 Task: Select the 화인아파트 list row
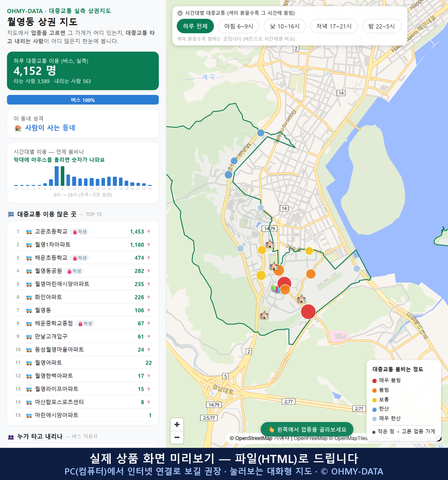[83, 297]
